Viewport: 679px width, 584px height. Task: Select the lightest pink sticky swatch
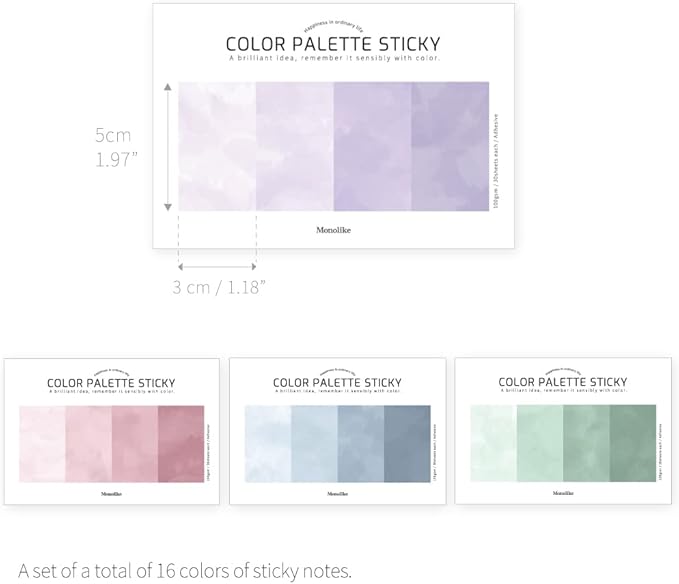point(42,444)
